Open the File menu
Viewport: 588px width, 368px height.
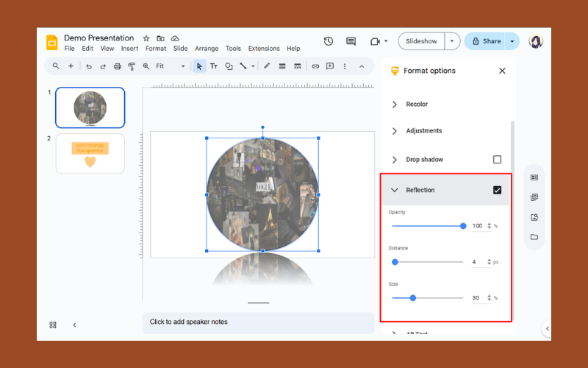coord(69,49)
